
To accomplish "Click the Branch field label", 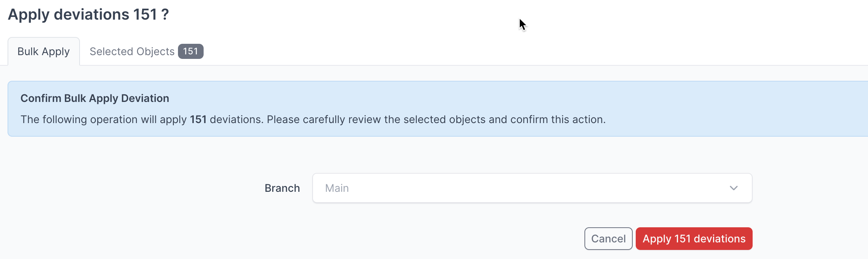I will 282,188.
